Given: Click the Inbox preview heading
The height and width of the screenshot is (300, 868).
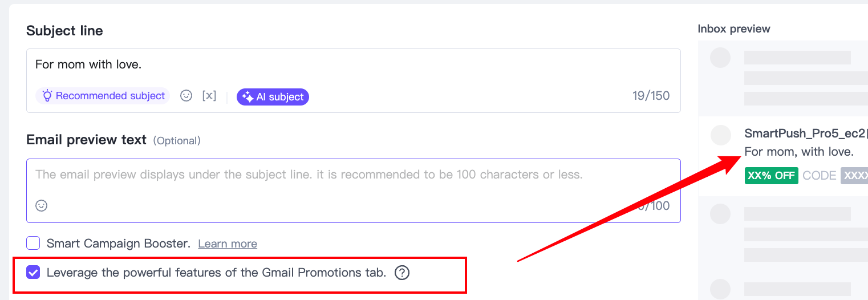Looking at the screenshot, I should point(734,29).
